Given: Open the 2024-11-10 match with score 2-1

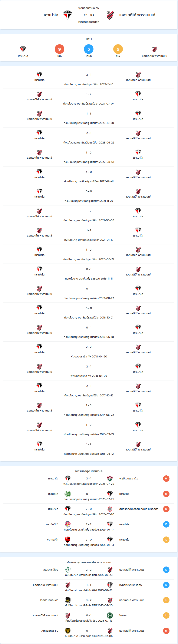Looking at the screenshot, I should click(x=89, y=79).
